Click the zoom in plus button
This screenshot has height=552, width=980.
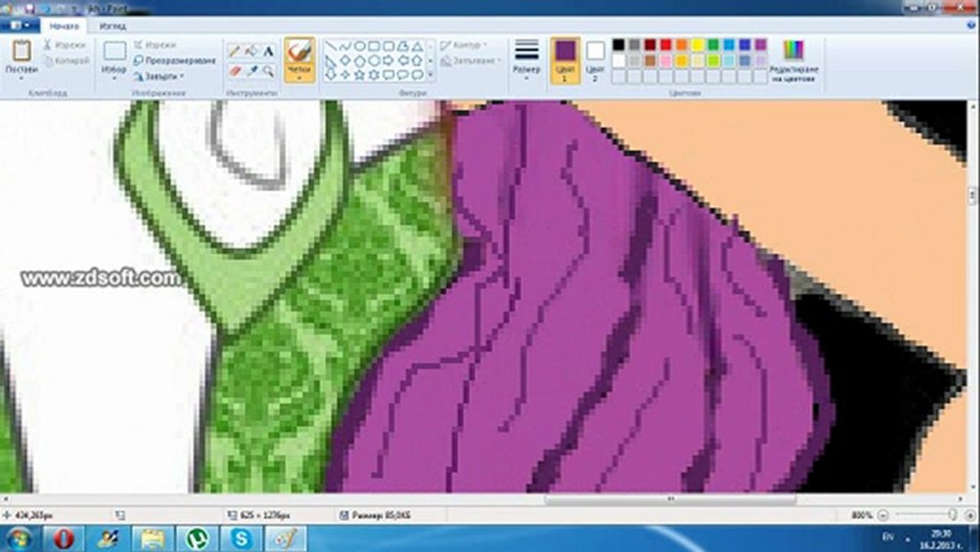click(970, 516)
